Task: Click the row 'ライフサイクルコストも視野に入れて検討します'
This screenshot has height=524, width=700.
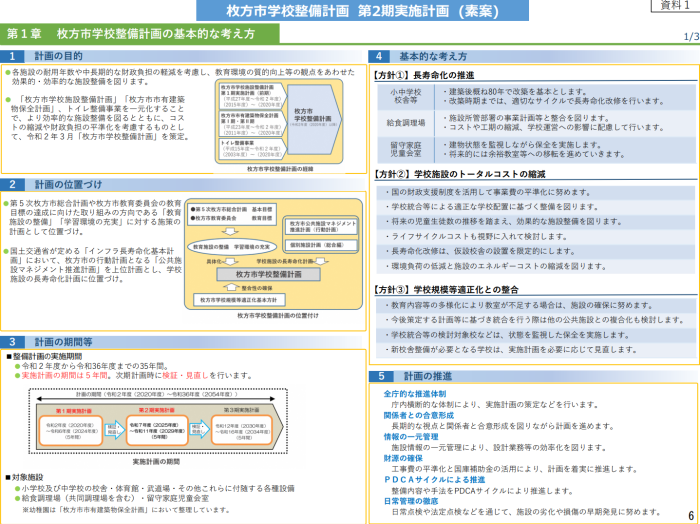Action: (536, 237)
